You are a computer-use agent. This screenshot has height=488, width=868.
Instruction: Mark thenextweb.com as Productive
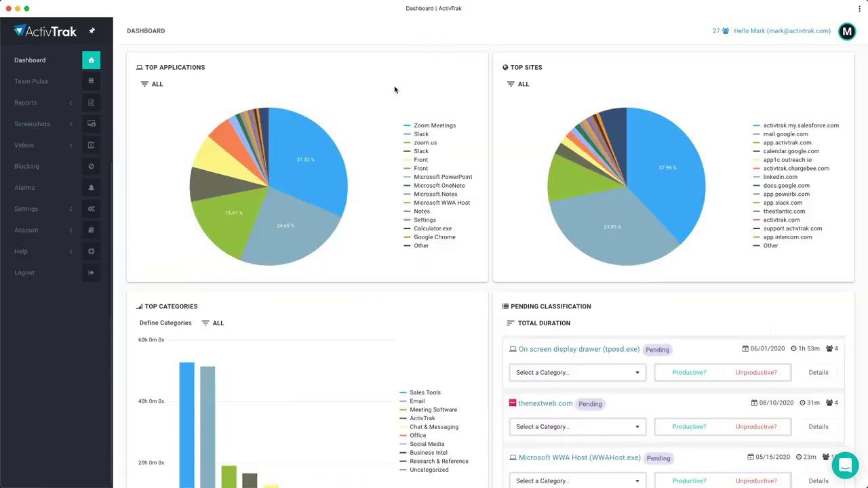pos(689,427)
